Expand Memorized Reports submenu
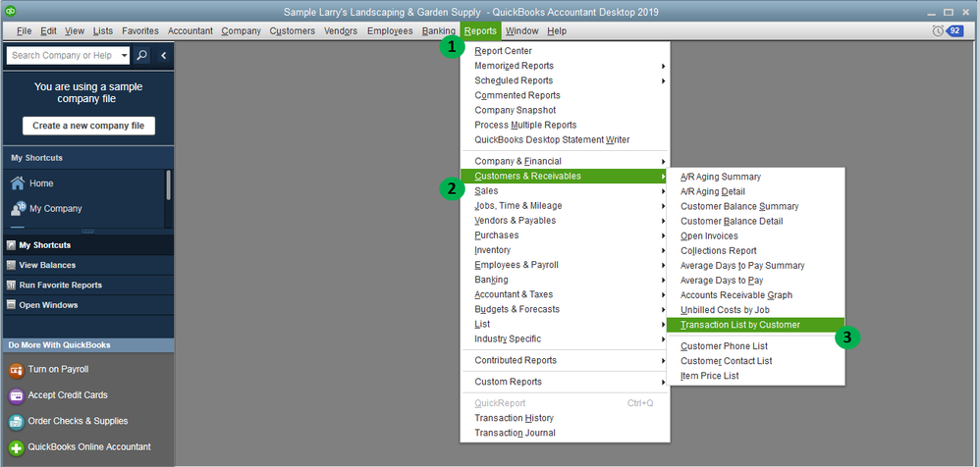This screenshot has height=467, width=980. click(663, 66)
